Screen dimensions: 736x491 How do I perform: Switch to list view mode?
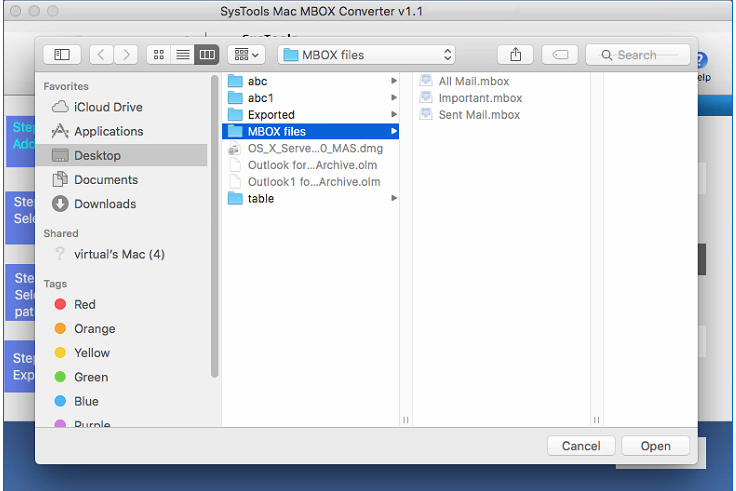(183, 55)
